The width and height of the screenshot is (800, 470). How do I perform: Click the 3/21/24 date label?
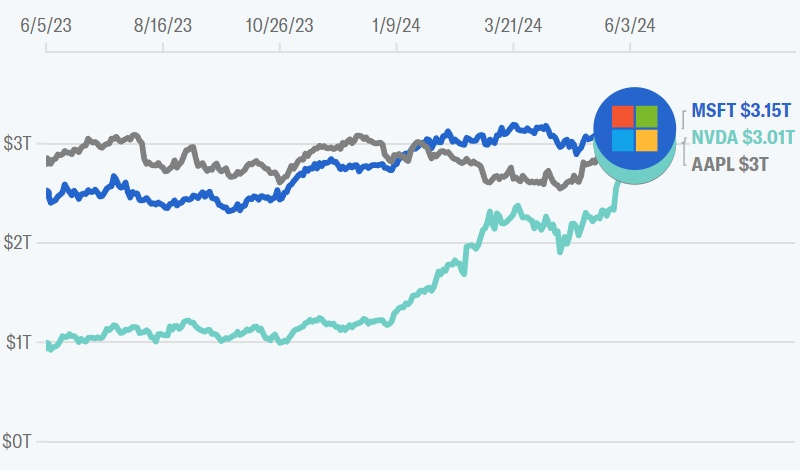pyautogui.click(x=516, y=27)
